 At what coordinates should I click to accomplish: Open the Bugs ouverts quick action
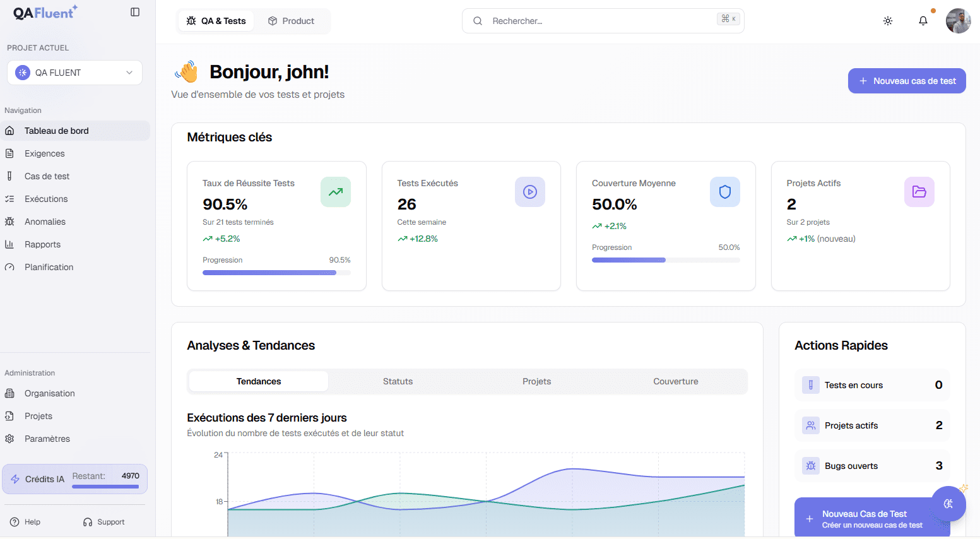coord(871,466)
